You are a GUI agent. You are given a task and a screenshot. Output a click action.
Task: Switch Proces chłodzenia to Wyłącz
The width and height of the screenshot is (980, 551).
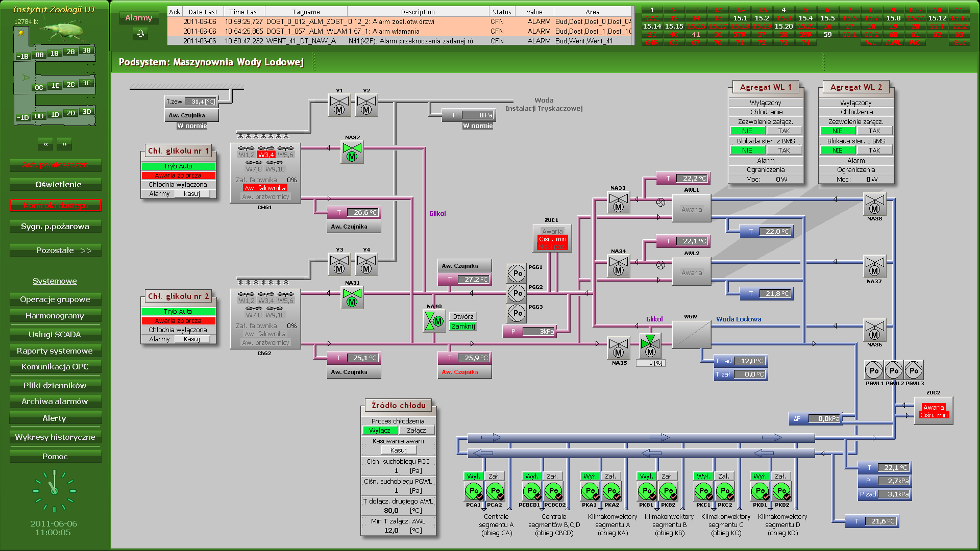click(x=380, y=431)
